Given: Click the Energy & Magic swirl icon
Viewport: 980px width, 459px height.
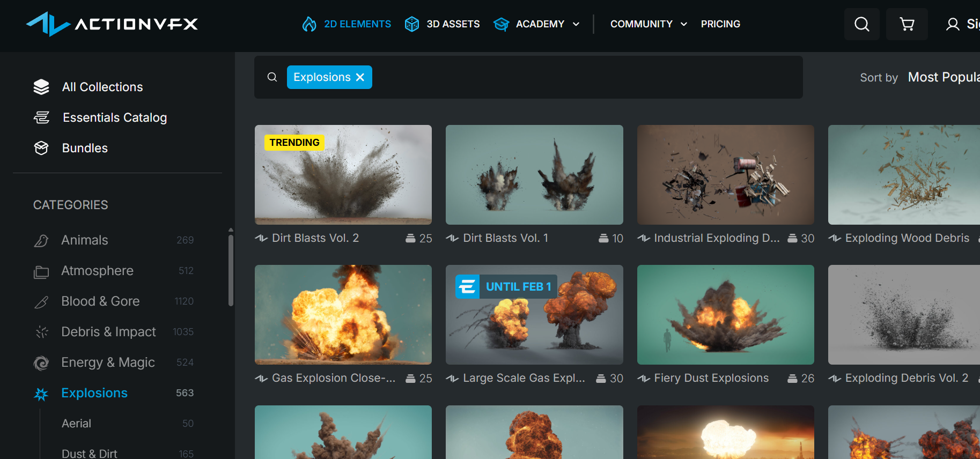Looking at the screenshot, I should (x=41, y=363).
